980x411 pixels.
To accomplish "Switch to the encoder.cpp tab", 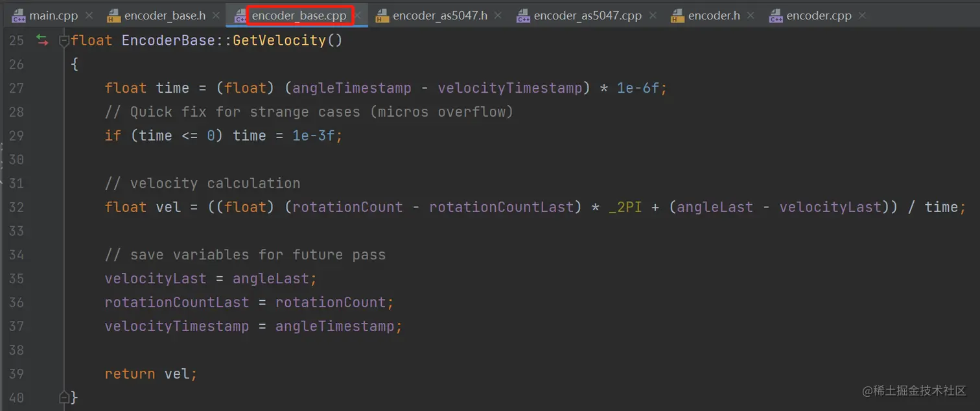I will [810, 15].
